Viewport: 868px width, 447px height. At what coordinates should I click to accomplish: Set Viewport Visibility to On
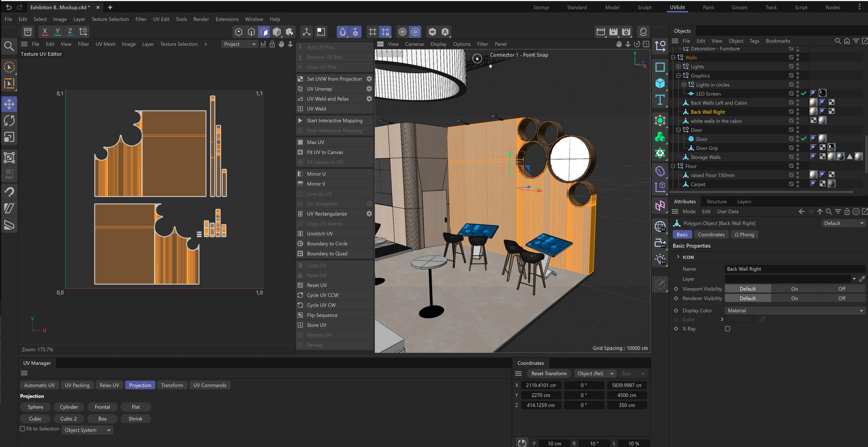click(x=794, y=289)
